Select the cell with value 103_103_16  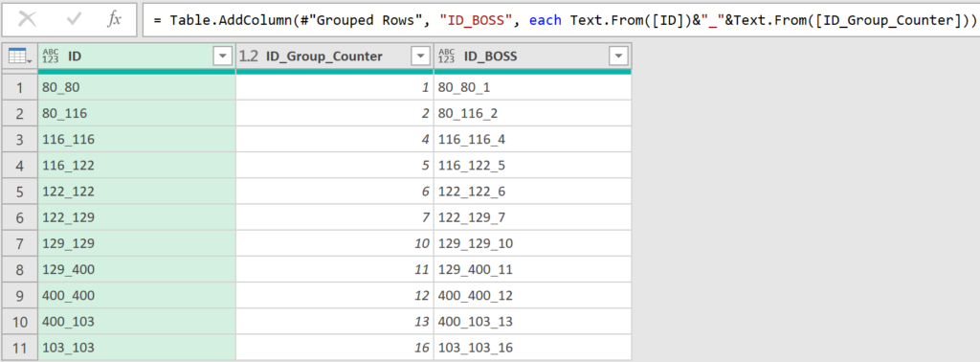[532, 348]
